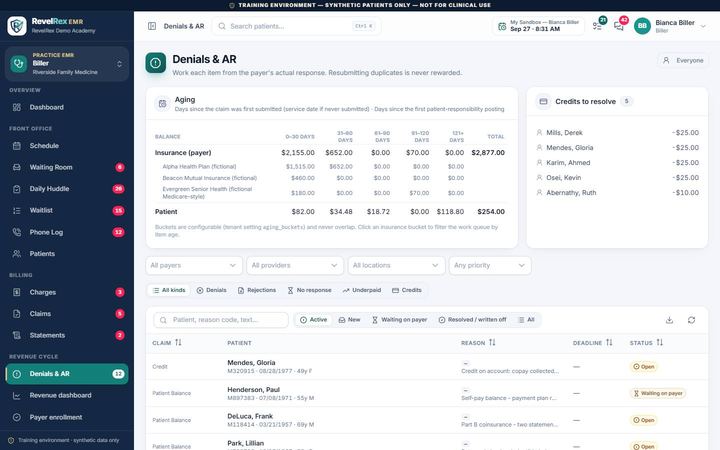720x450 pixels.
Task: Open Karim, Ahmed credit entry
Action: tap(617, 163)
